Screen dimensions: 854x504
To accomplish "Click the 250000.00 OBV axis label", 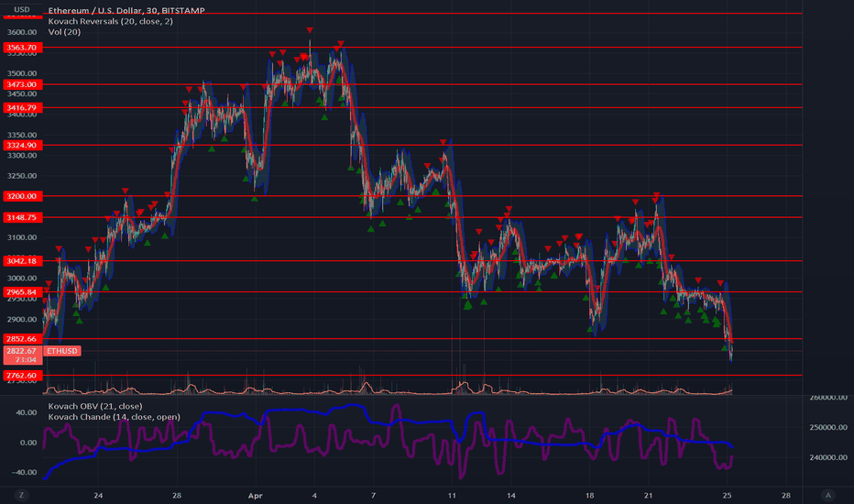I will click(827, 427).
